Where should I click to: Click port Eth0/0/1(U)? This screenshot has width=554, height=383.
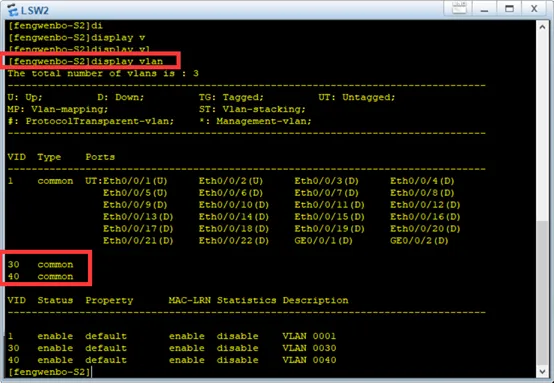click(135, 181)
